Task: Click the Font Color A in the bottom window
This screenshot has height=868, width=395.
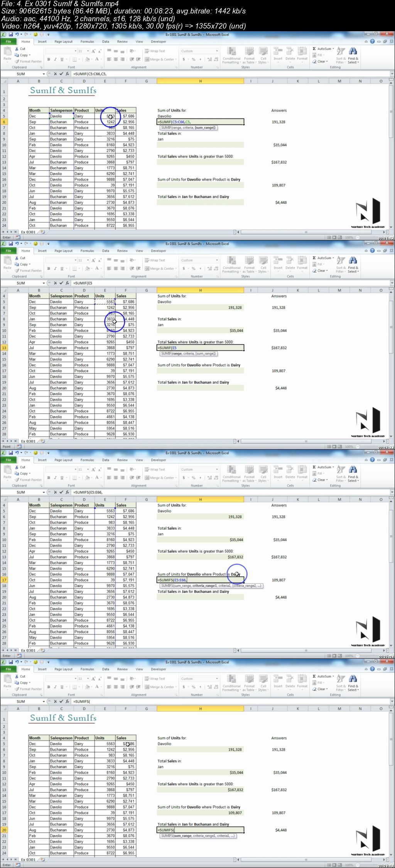Action: pyautogui.click(x=97, y=687)
